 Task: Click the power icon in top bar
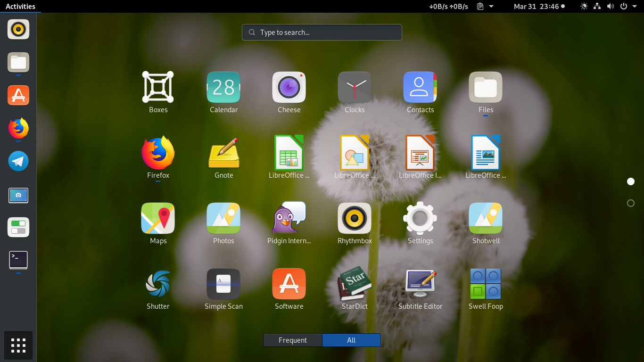624,6
